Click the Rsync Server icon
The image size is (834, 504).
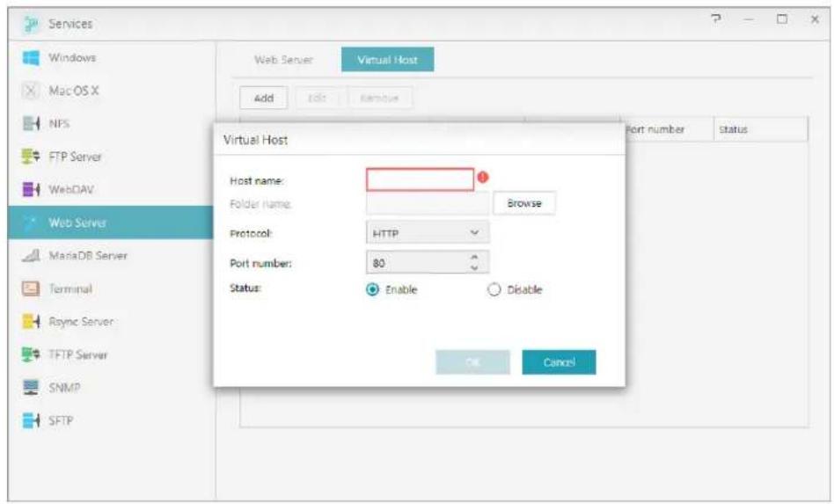tap(31, 322)
